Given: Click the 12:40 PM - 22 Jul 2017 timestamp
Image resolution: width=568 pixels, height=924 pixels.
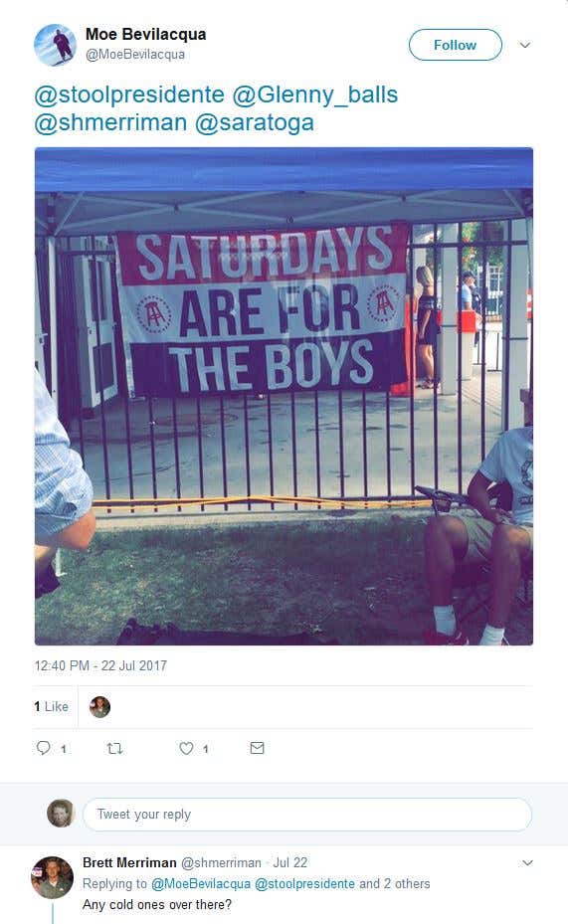Looking at the screenshot, I should coord(100,665).
